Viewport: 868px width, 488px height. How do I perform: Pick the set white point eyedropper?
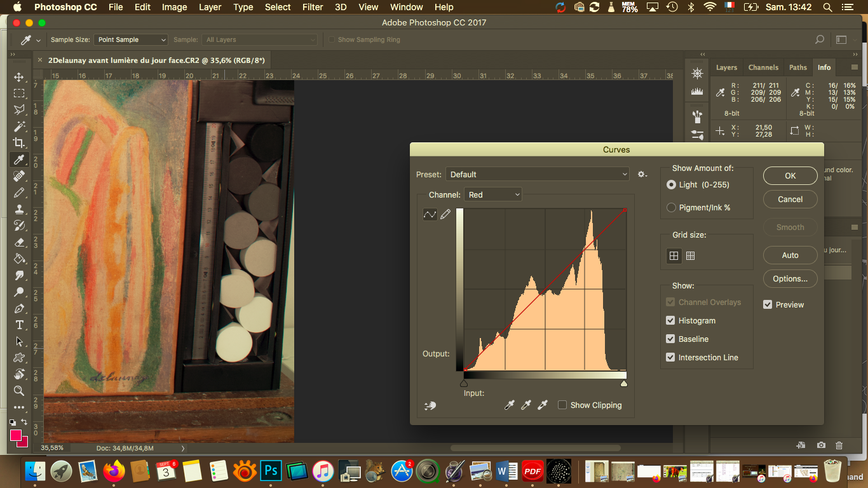[x=542, y=405]
